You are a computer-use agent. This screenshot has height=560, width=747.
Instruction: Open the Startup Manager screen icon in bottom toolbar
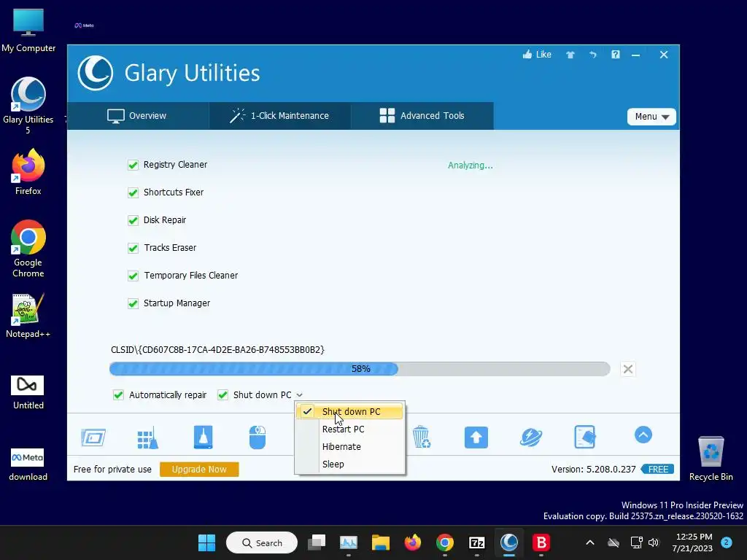[93, 437]
